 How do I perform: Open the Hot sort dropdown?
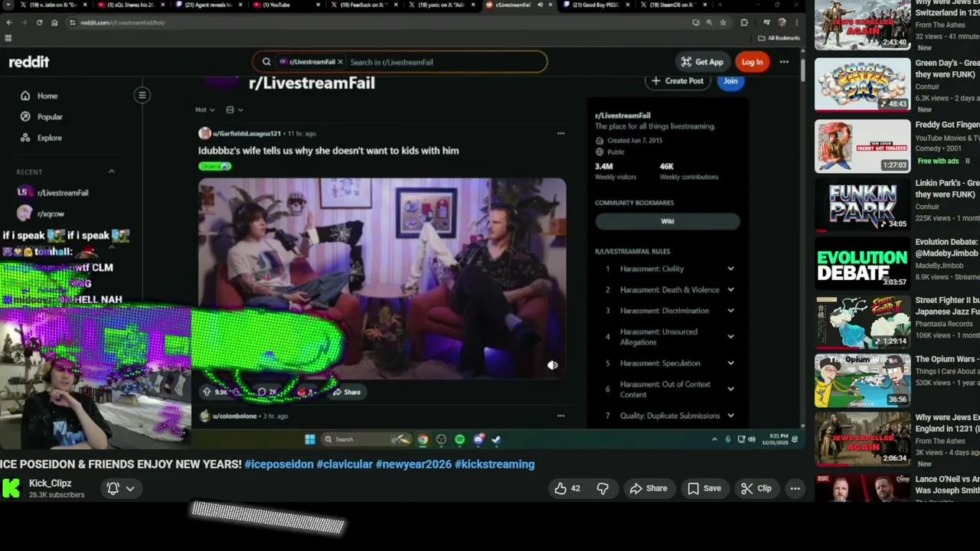coord(204,109)
